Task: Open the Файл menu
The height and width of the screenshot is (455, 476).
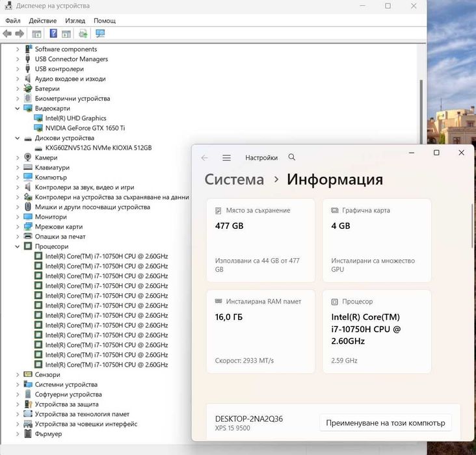Action: (x=13, y=21)
